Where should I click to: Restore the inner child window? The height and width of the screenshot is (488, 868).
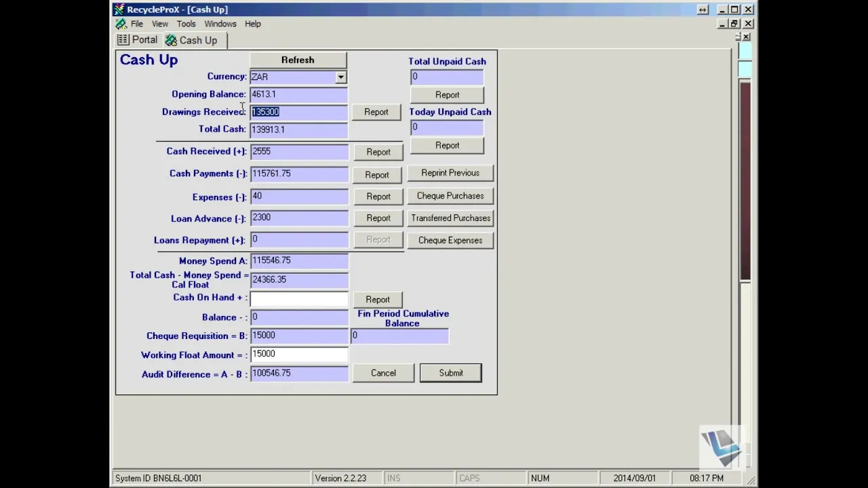pos(734,24)
